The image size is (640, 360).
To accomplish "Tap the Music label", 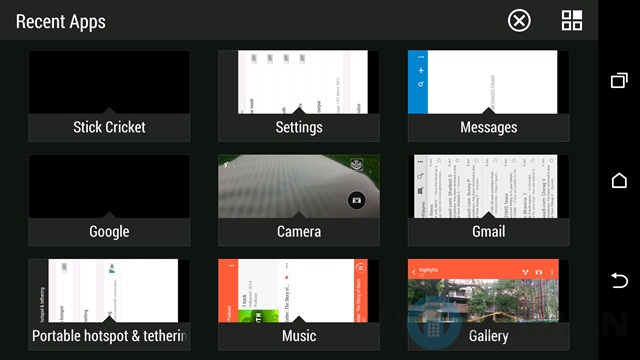I will click(299, 336).
